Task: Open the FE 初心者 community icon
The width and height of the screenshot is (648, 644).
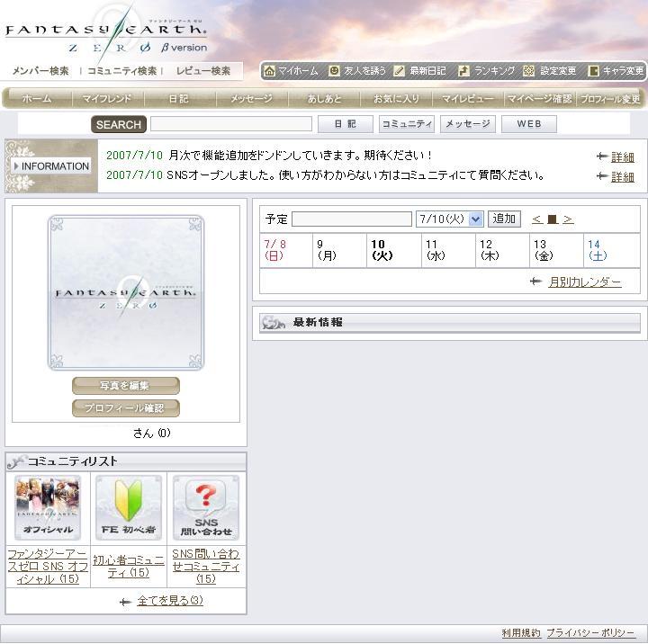Action: 129,508
